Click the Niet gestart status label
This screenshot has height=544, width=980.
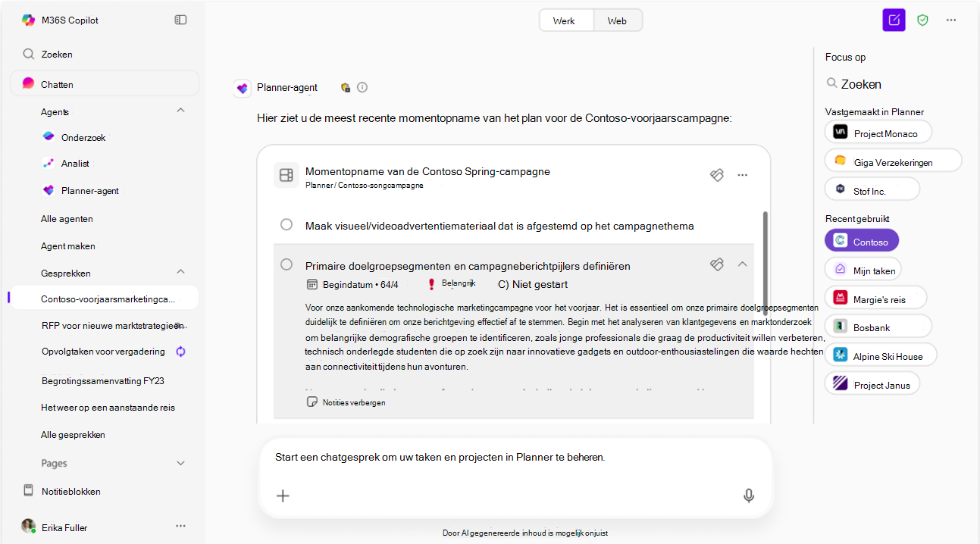point(533,285)
